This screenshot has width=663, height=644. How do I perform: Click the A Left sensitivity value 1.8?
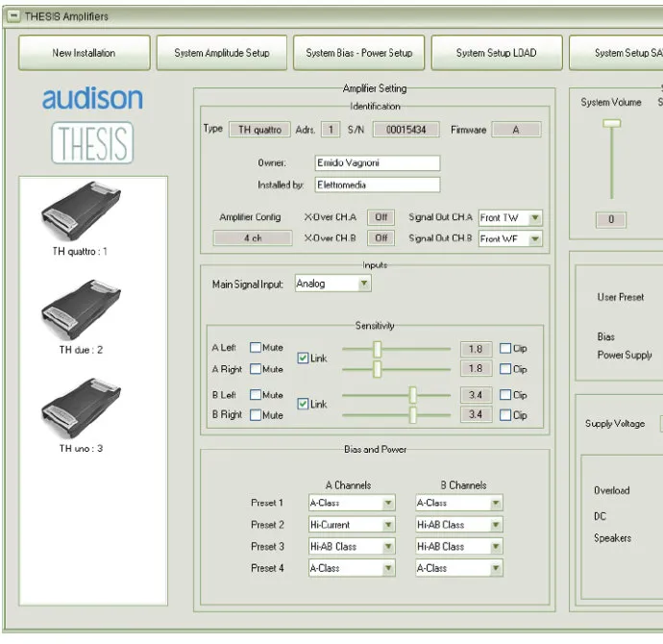[x=476, y=349]
